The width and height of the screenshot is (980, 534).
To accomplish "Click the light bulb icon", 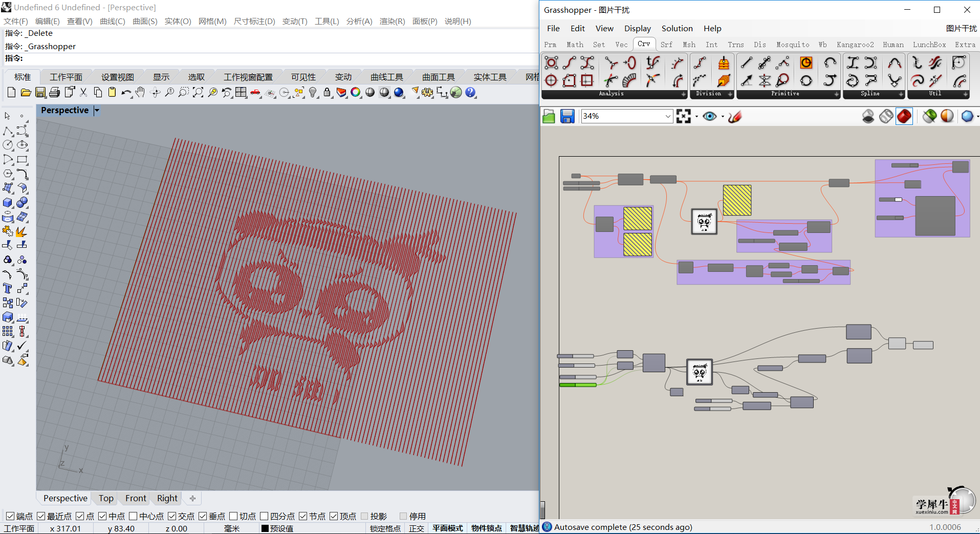I will [x=313, y=92].
